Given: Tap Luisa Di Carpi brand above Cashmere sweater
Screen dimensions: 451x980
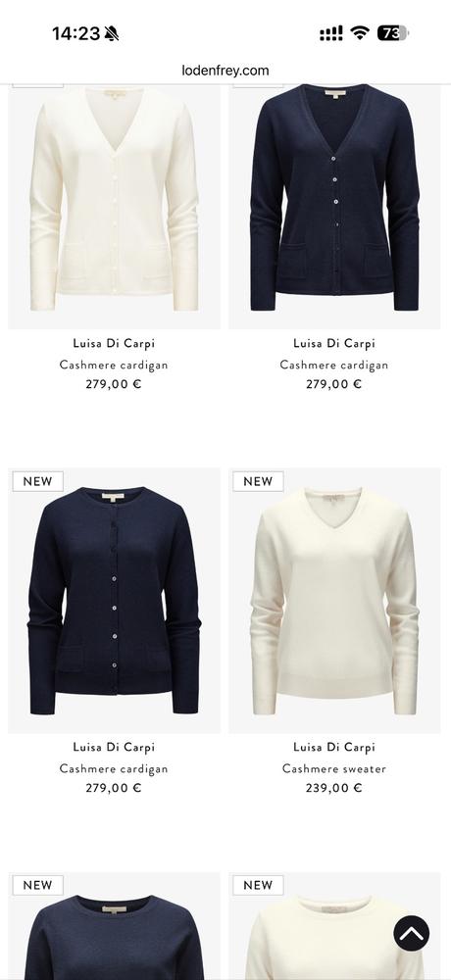Looking at the screenshot, I should [x=334, y=747].
